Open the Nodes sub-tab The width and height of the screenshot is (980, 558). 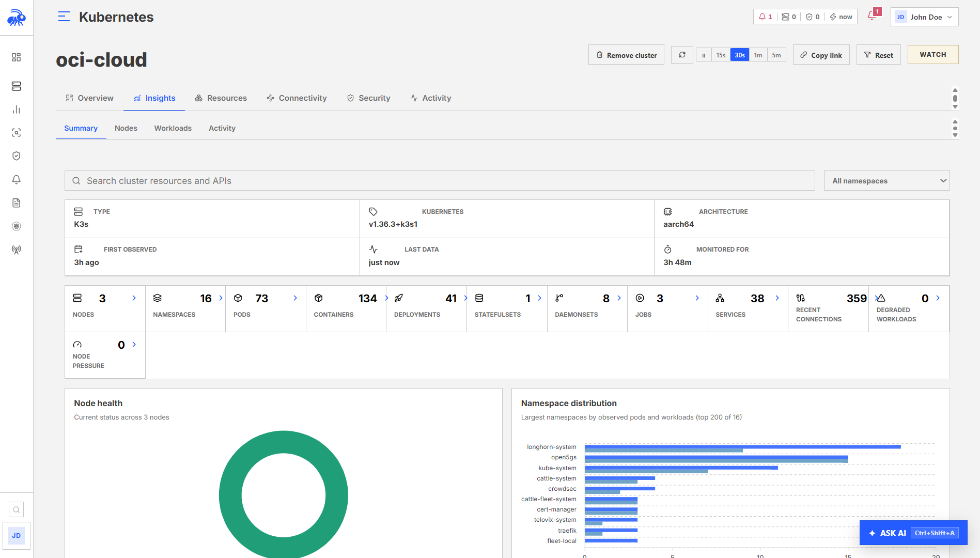coord(126,128)
